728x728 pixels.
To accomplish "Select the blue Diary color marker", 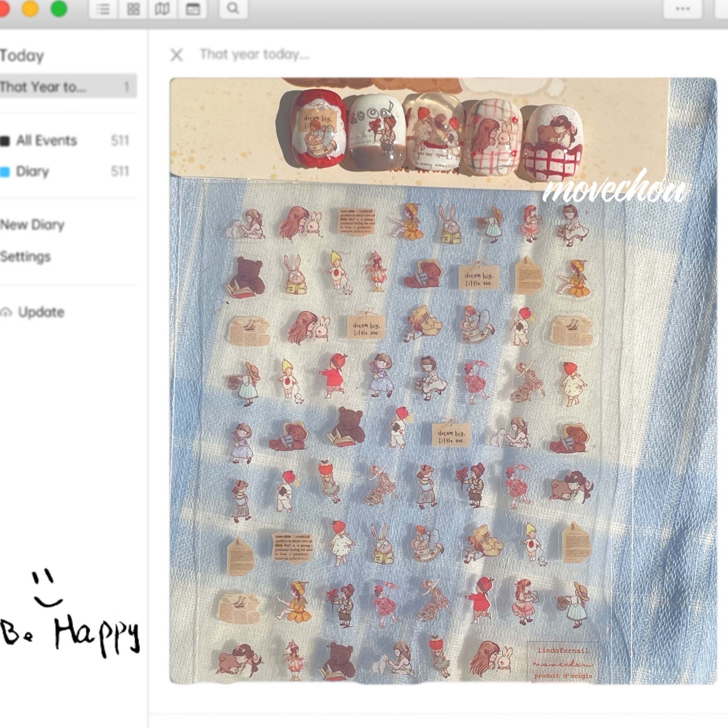I will point(5,172).
